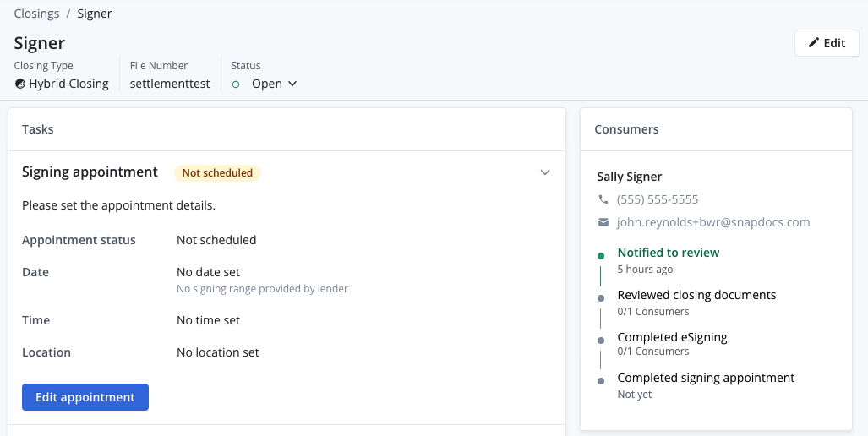Click the Tasks panel header

[38, 129]
